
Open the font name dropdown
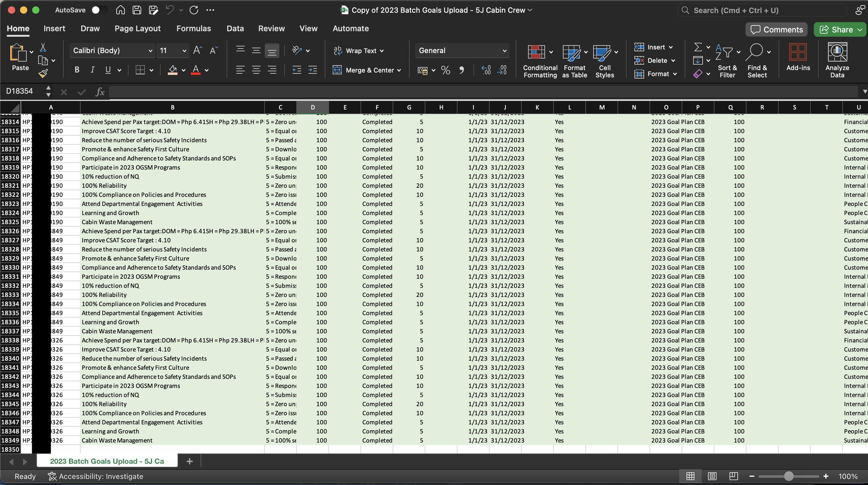point(150,51)
